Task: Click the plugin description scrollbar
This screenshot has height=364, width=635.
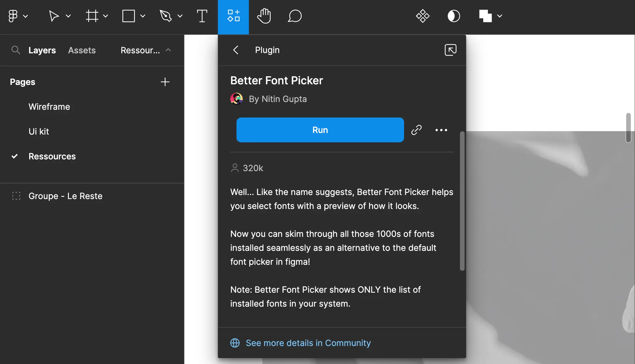Action: pos(462,201)
